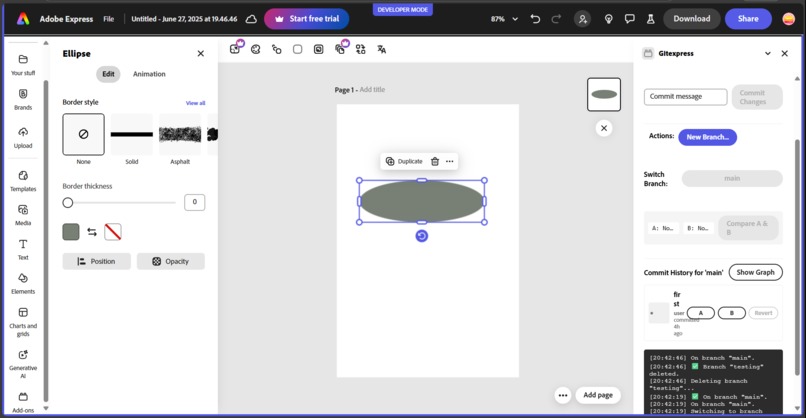The width and height of the screenshot is (806, 418).
Task: Open the Elements panel
Action: [23, 283]
